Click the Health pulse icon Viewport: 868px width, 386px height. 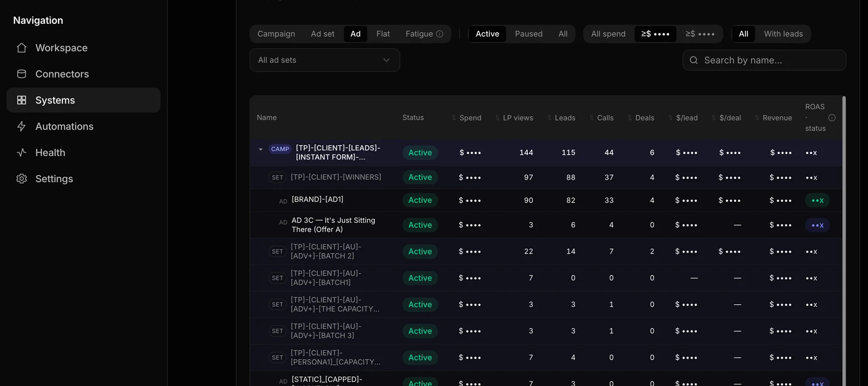pos(22,152)
